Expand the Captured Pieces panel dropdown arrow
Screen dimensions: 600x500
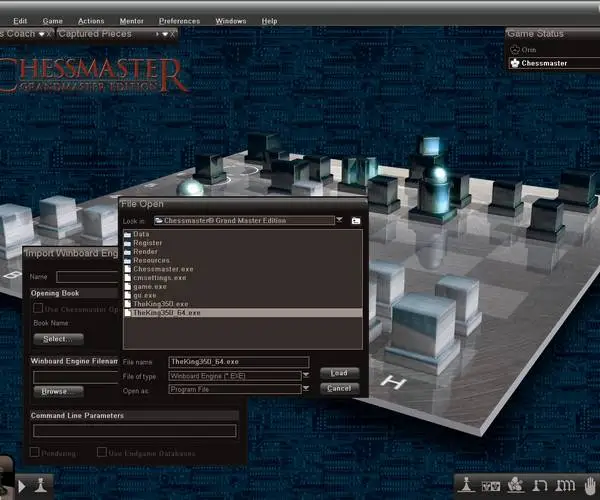click(165, 34)
